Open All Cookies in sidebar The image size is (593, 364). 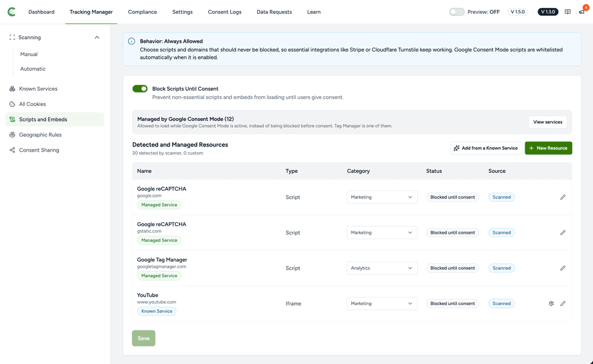click(54, 104)
